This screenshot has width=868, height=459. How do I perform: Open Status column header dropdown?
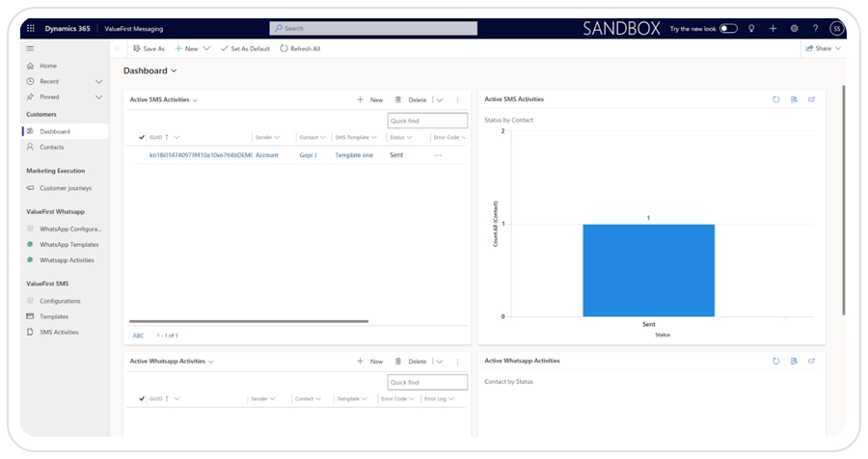(409, 137)
